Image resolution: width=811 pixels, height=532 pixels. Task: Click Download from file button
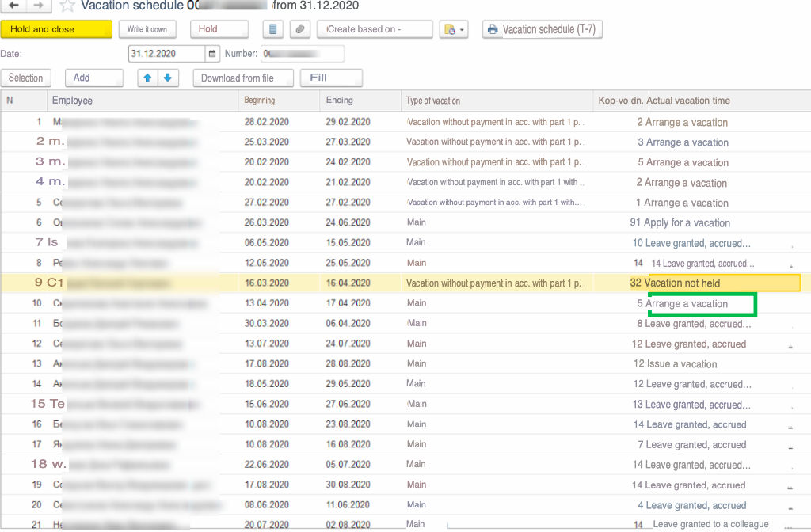tap(243, 78)
